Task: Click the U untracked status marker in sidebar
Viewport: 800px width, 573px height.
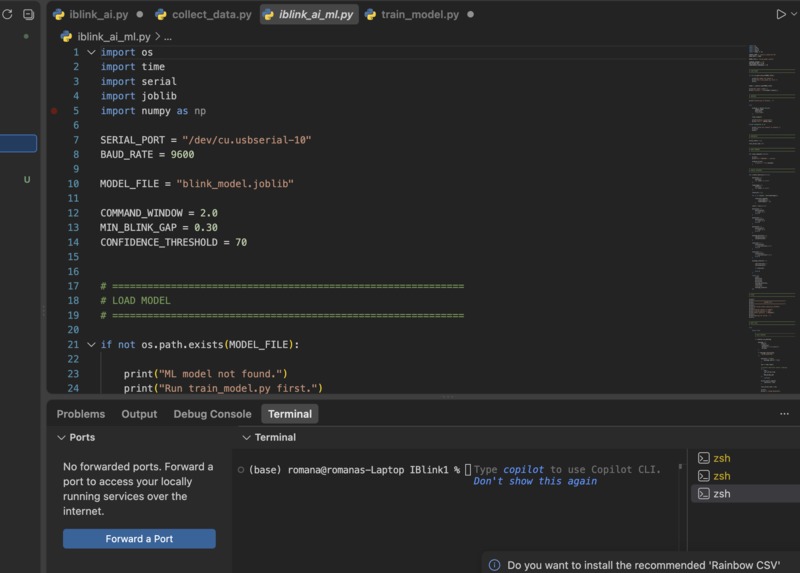Action: click(x=27, y=180)
